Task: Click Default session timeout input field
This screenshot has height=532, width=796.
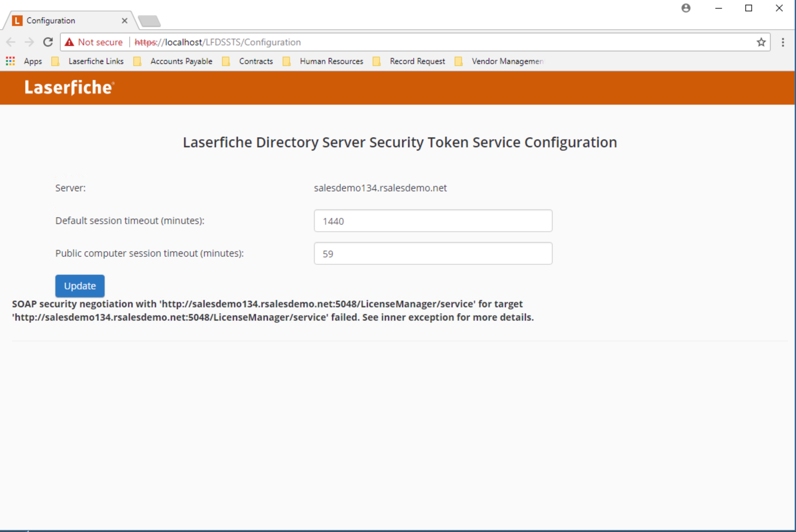Action: point(433,221)
